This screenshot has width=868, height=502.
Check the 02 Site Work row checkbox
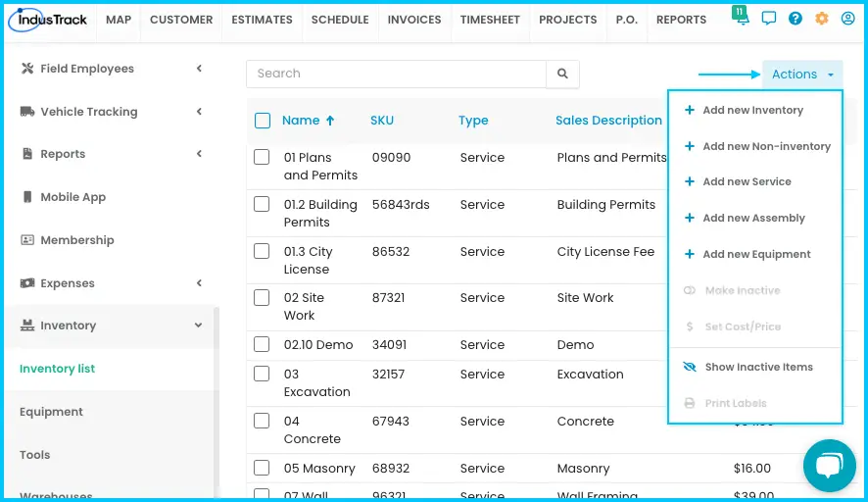click(x=262, y=297)
